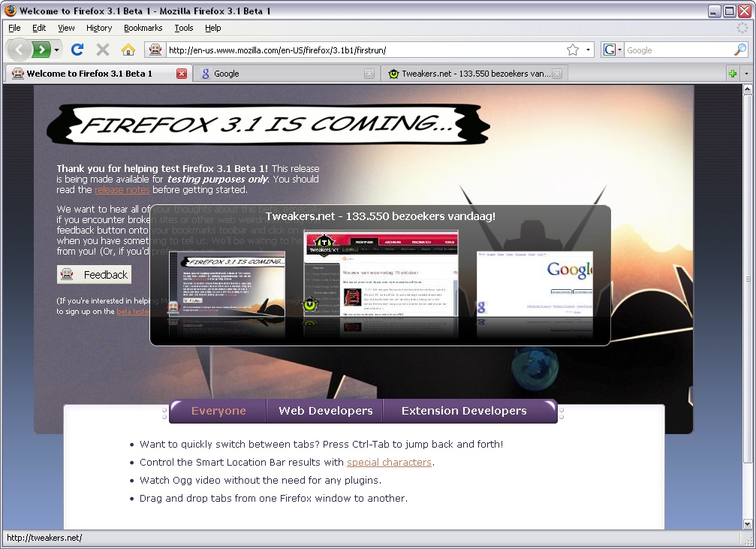
Task: Close the Tweakers.net tab
Action: pyautogui.click(x=557, y=74)
